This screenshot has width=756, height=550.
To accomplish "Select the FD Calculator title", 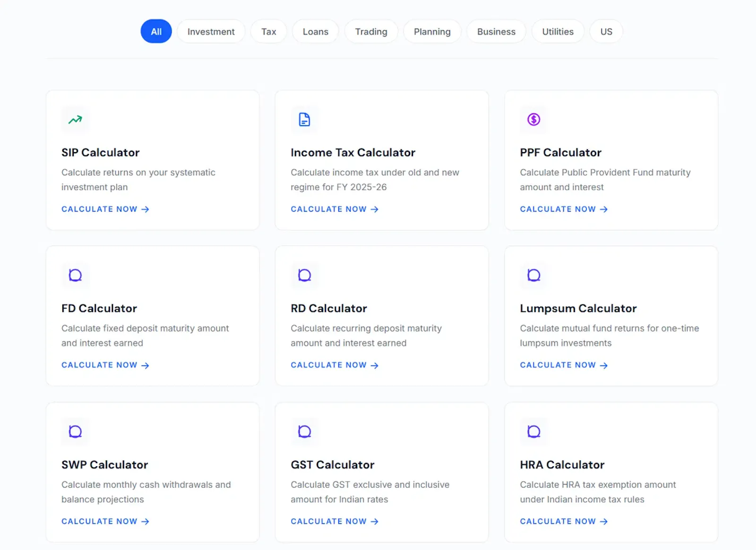I will pyautogui.click(x=99, y=309).
